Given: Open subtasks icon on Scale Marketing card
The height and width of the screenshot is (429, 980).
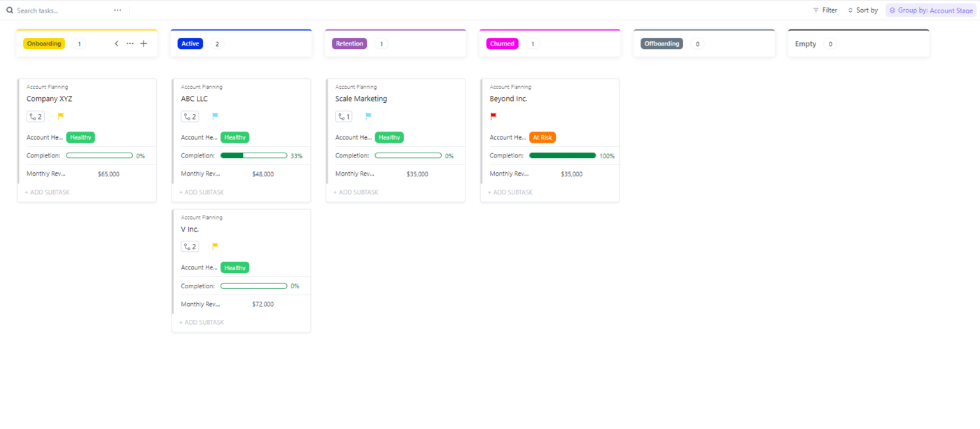Looking at the screenshot, I should pos(344,117).
